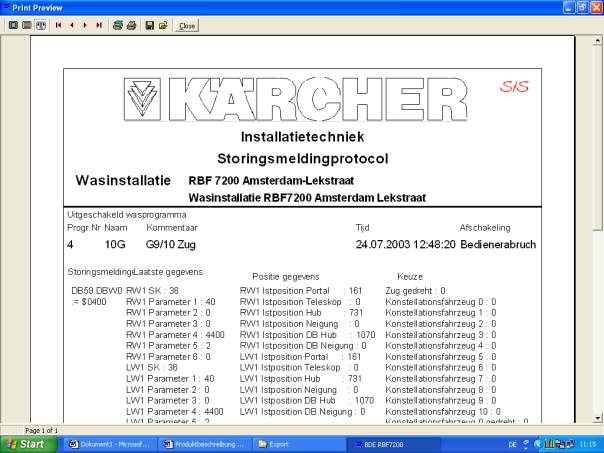Switch to the Dokument1 Microsoft Word taskbar item
604x453 pixels.
click(x=110, y=445)
